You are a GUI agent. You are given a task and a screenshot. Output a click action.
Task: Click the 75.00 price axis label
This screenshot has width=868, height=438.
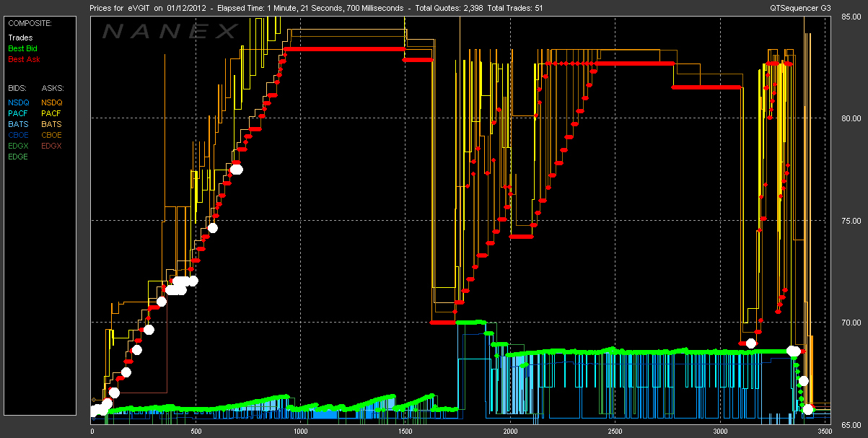coord(851,221)
